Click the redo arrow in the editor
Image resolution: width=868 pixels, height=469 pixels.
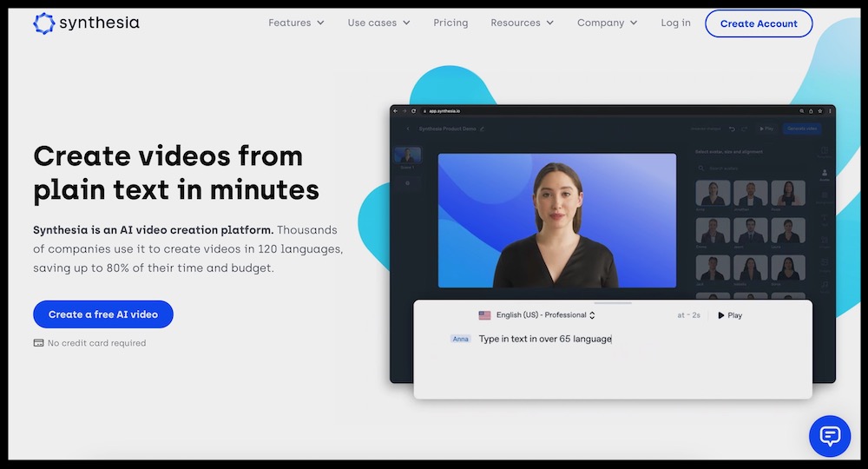[744, 129]
